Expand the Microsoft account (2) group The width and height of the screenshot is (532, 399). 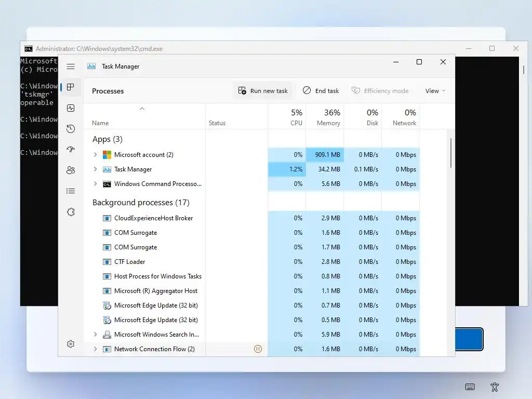[96, 155]
